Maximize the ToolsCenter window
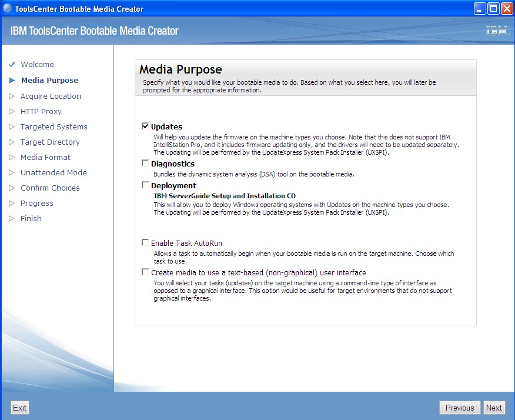This screenshot has width=515, height=420. [x=493, y=9]
